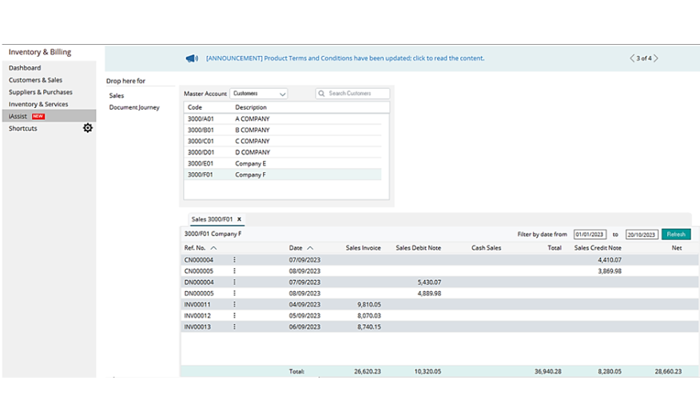Open Inventory & Services menu item
The image size is (700, 420).
tap(38, 103)
